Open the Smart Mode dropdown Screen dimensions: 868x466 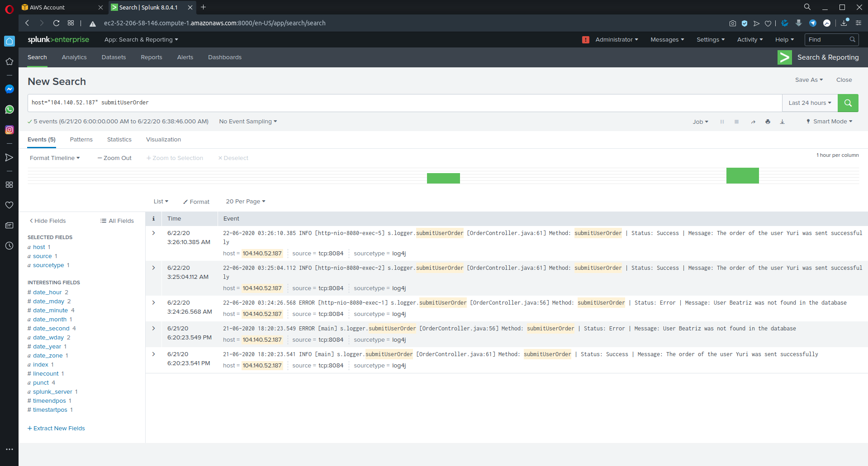pyautogui.click(x=829, y=122)
